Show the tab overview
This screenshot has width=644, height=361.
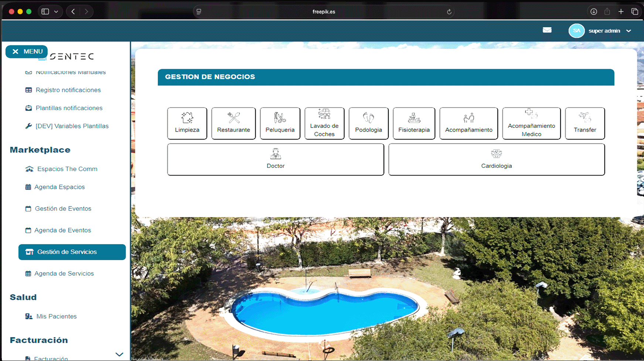(x=635, y=12)
